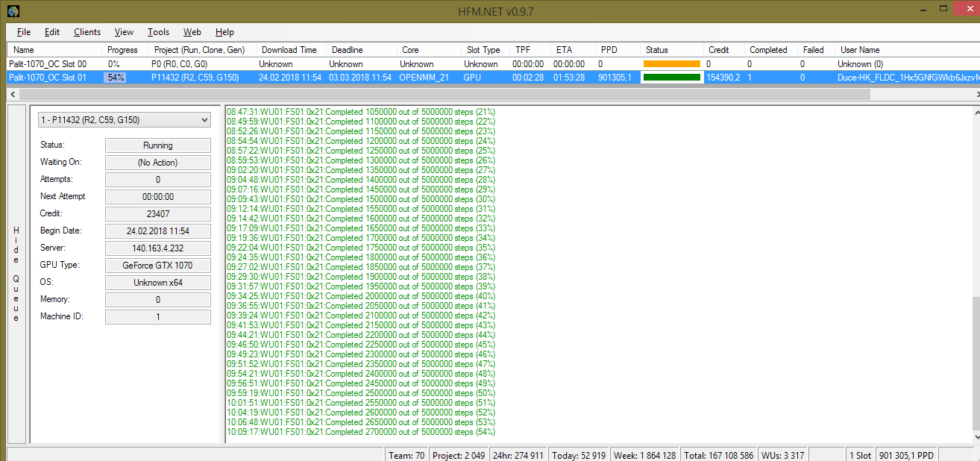The height and width of the screenshot is (461, 980).
Task: Sort by the Credit column header
Action: (725, 50)
